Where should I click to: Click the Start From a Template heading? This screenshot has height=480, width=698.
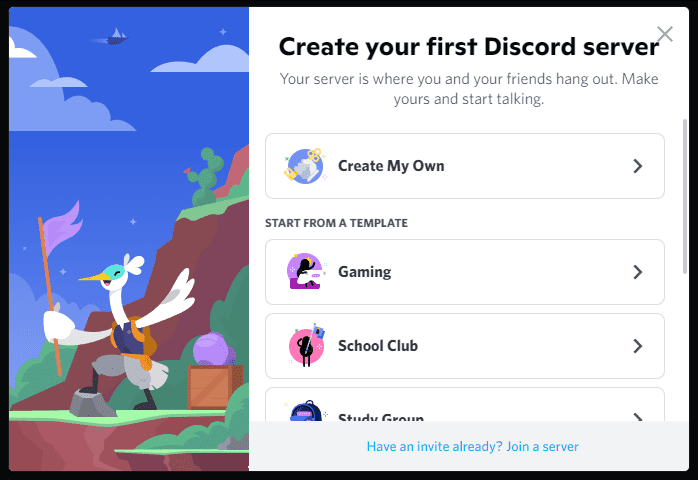[336, 223]
